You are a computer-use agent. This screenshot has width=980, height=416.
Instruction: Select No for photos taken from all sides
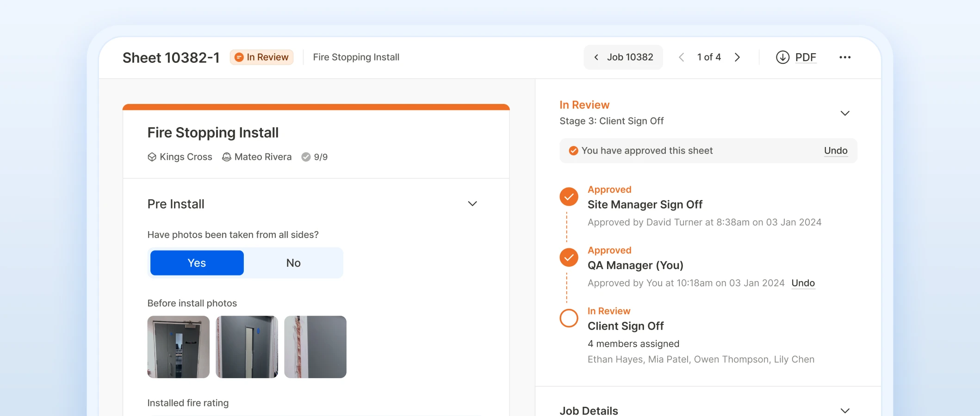[x=293, y=263]
